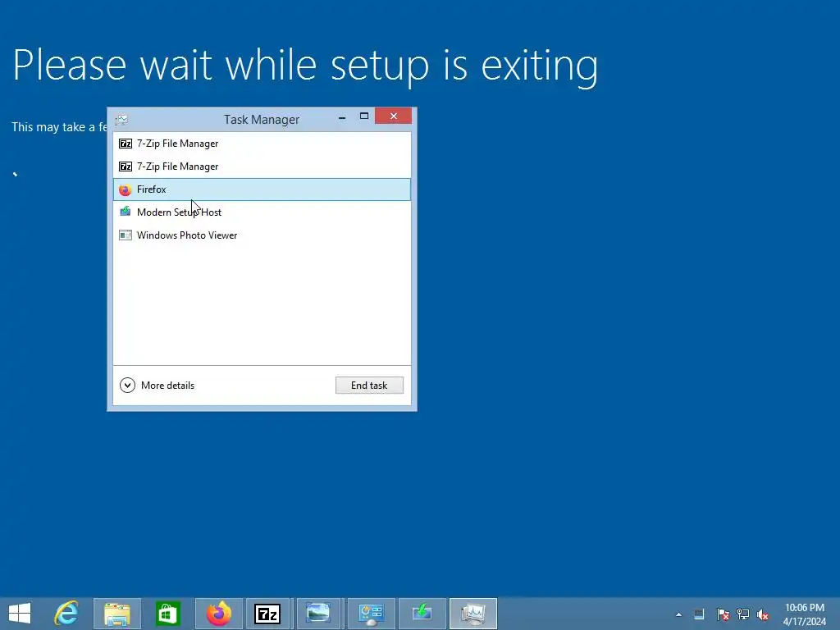Viewport: 840px width, 630px height.
Task: Switch to 7-Zip on the taskbar
Action: [268, 614]
